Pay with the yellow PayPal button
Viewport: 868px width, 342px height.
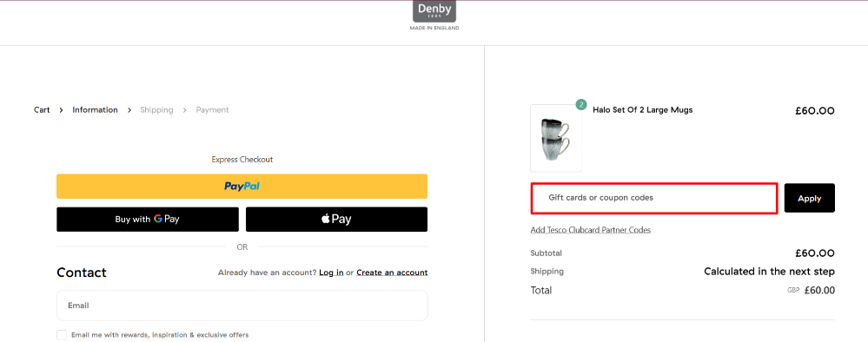click(x=242, y=187)
